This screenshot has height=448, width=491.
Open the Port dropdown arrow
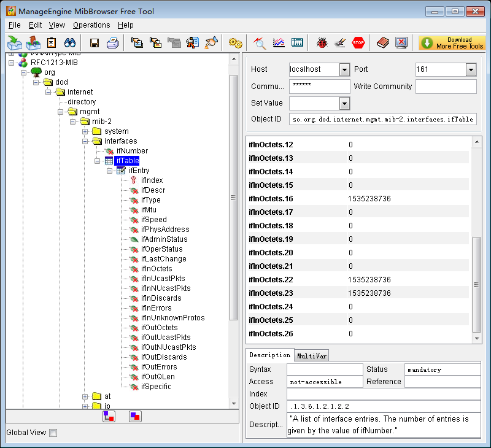click(x=471, y=69)
